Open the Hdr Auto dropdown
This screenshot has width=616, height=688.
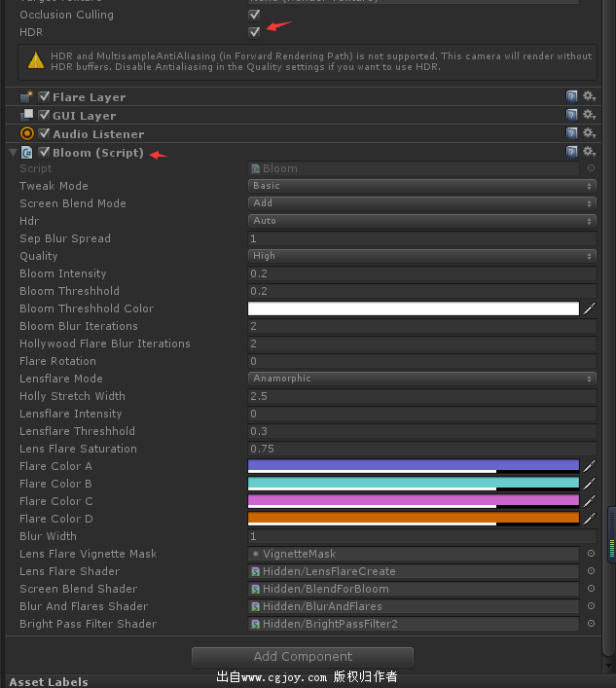coord(421,221)
